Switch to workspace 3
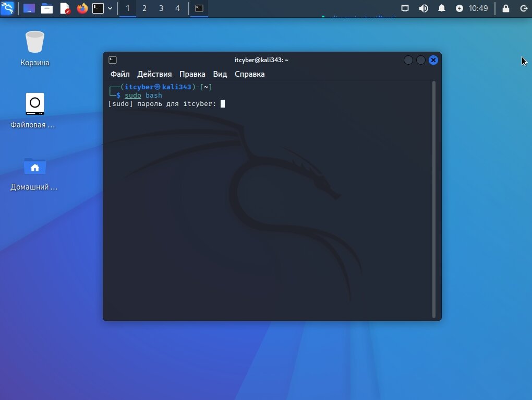Image resolution: width=532 pixels, height=400 pixels. pyautogui.click(x=161, y=8)
